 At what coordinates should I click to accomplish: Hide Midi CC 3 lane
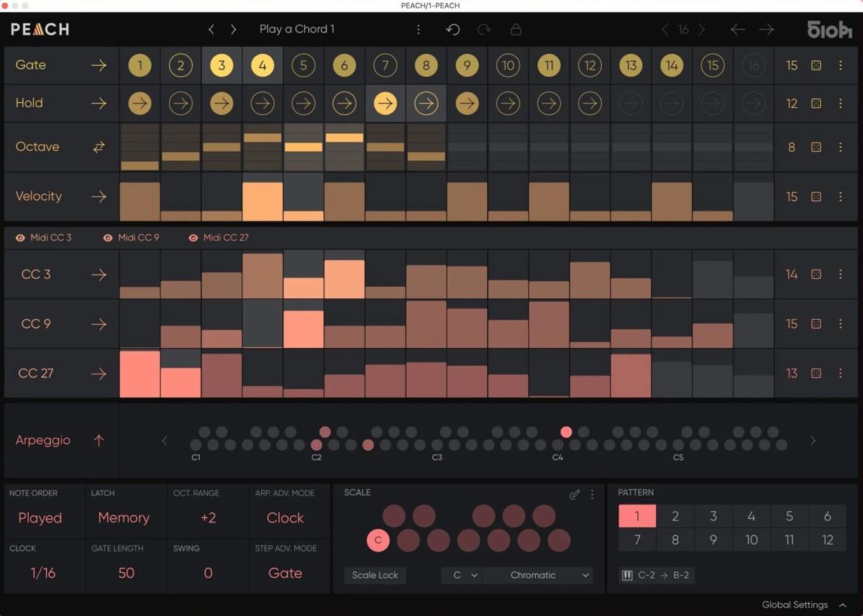coord(20,238)
